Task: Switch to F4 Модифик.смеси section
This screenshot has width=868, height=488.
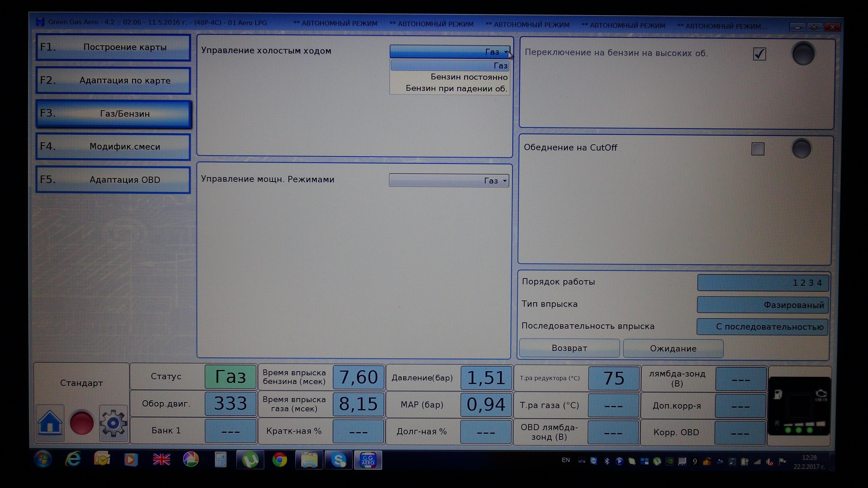Action: (x=113, y=147)
